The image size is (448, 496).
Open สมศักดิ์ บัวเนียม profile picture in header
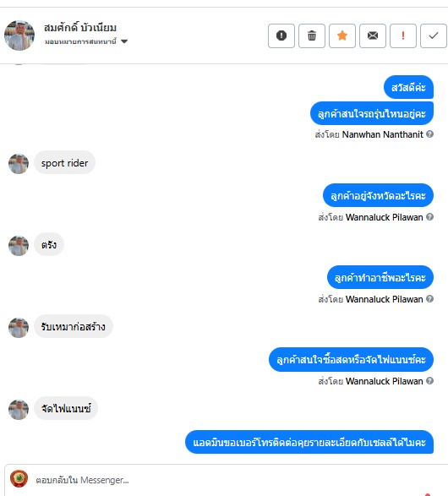[19, 35]
